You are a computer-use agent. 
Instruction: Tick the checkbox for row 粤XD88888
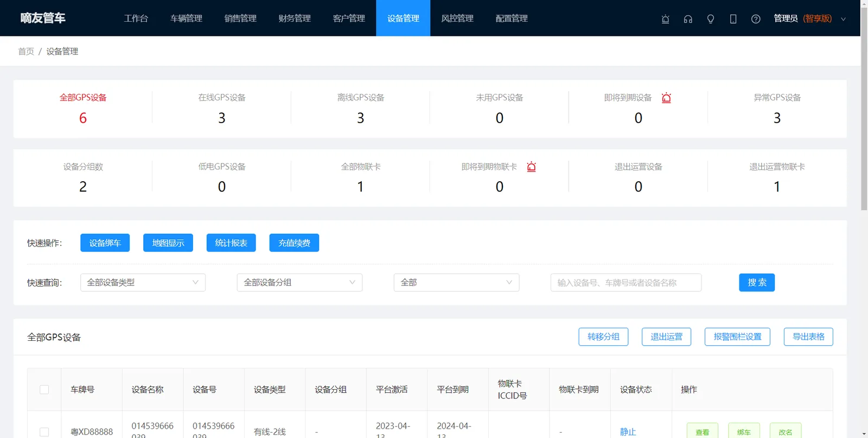coord(44,432)
